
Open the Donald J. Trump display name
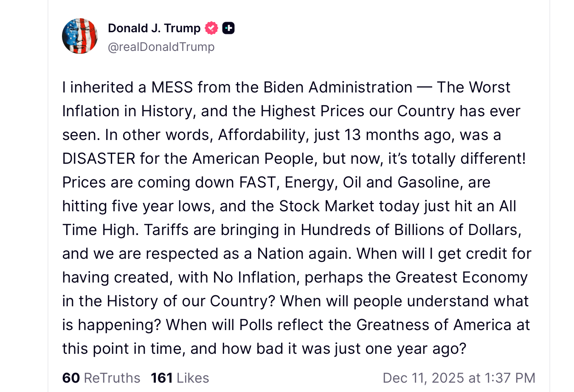pyautogui.click(x=154, y=28)
